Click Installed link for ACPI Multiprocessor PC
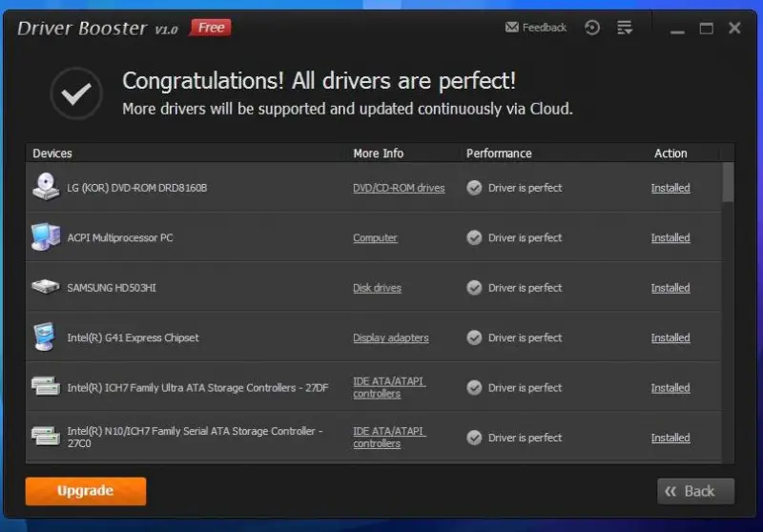Image resolution: width=763 pixels, height=532 pixels. pos(670,237)
